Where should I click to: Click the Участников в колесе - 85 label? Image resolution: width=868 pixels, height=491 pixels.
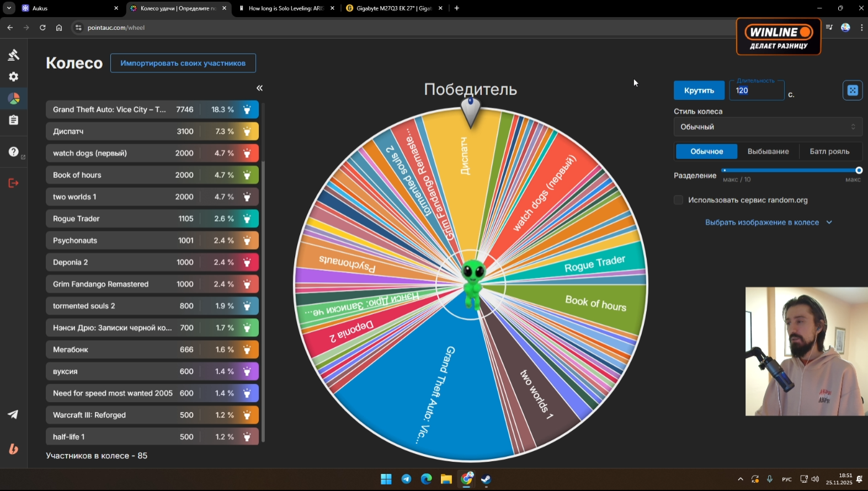[x=97, y=456]
